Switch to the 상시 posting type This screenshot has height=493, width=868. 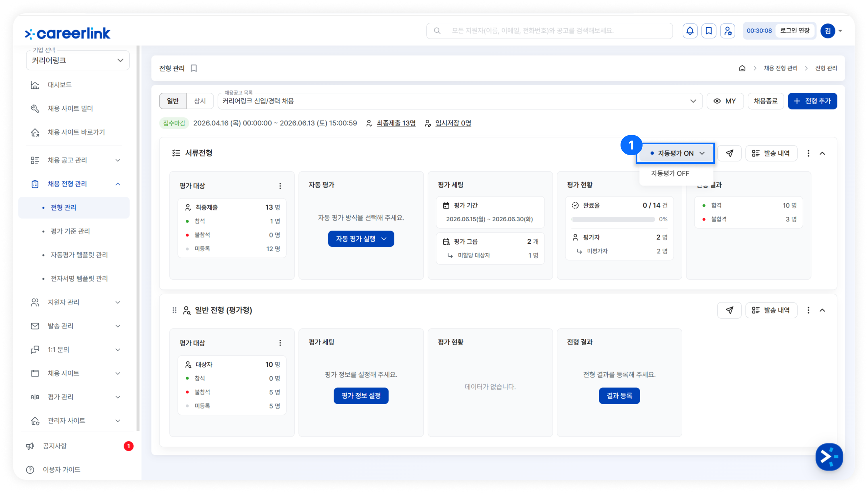pos(200,101)
